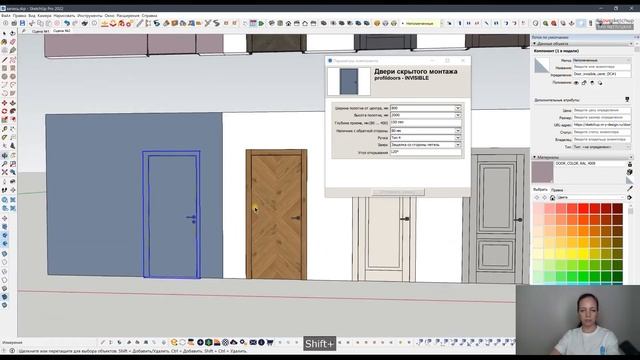The image size is (640, 360).
Task: Open the Выбрать materials tab
Action: (x=540, y=190)
